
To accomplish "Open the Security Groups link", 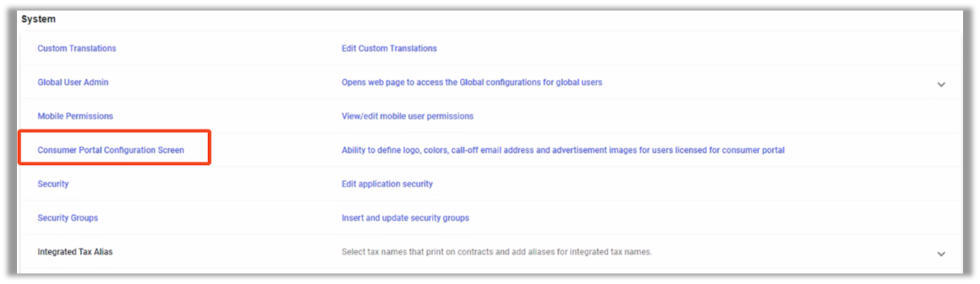I will pyautogui.click(x=68, y=218).
